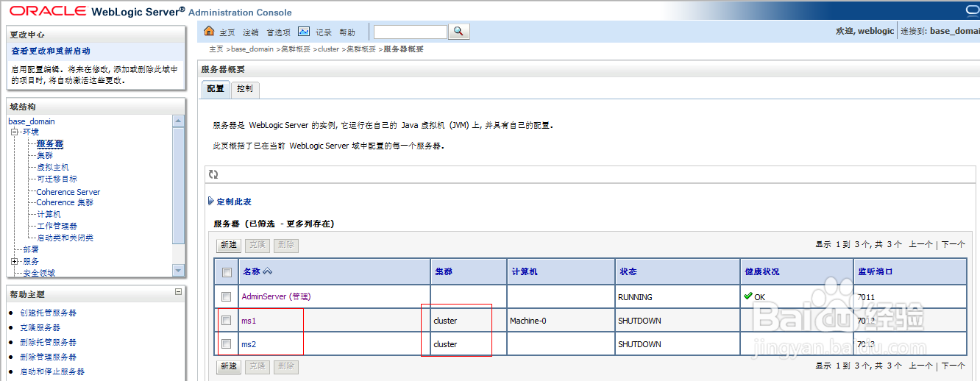This screenshot has width=980, height=381.
Task: Click inside the search input field
Action: click(x=411, y=32)
